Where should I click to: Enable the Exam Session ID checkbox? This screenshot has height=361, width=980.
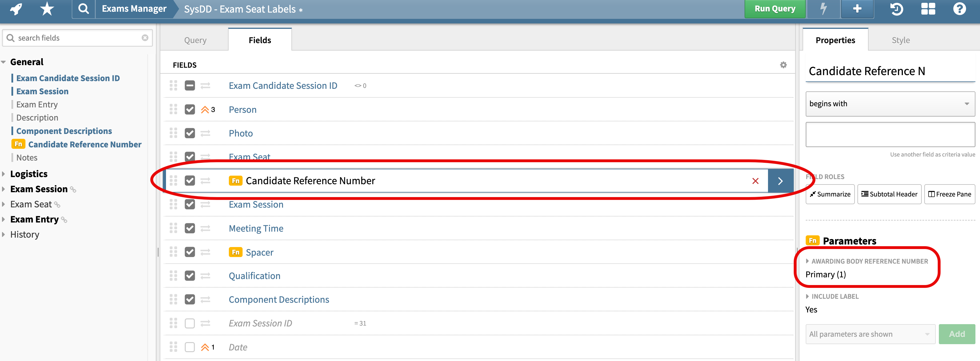pos(189,323)
